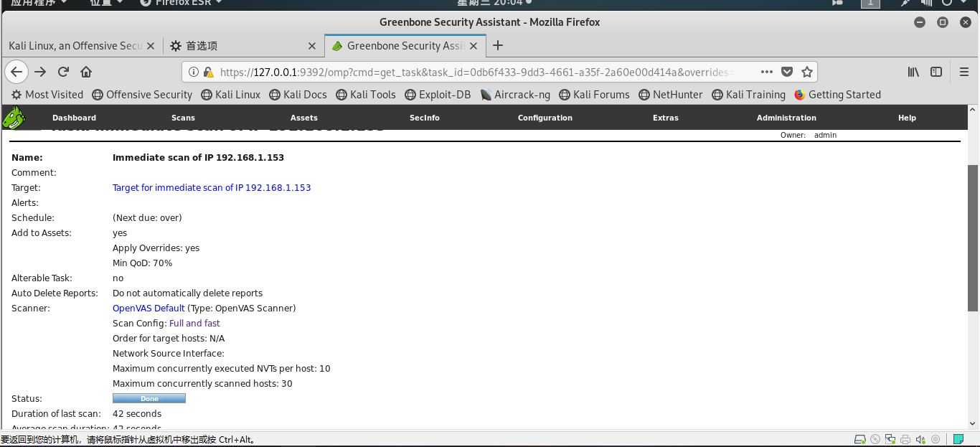980x447 pixels.
Task: Click the insecure connection padlock icon
Action: [x=208, y=72]
